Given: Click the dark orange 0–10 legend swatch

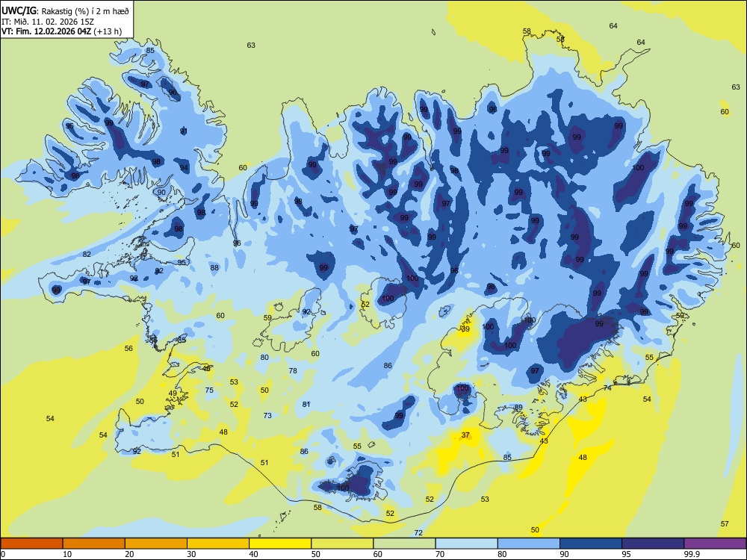Looking at the screenshot, I should [31, 544].
